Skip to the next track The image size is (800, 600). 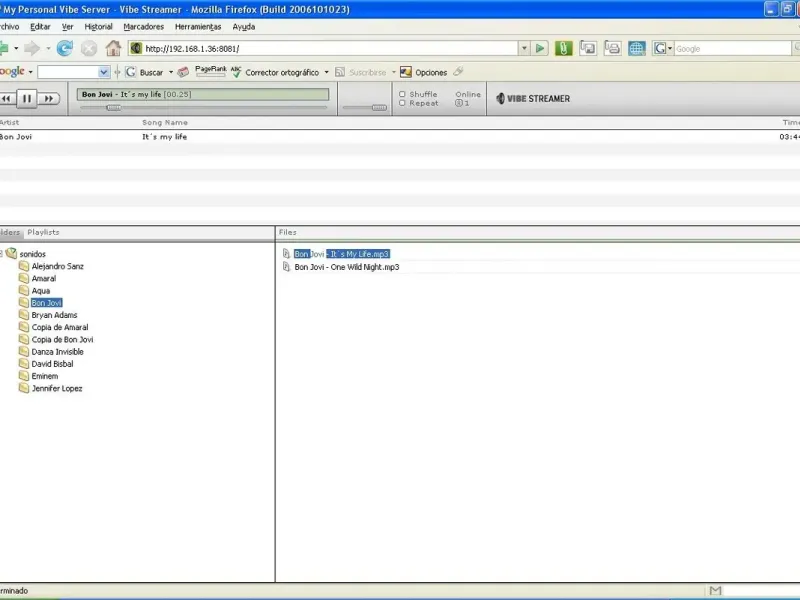tap(49, 98)
